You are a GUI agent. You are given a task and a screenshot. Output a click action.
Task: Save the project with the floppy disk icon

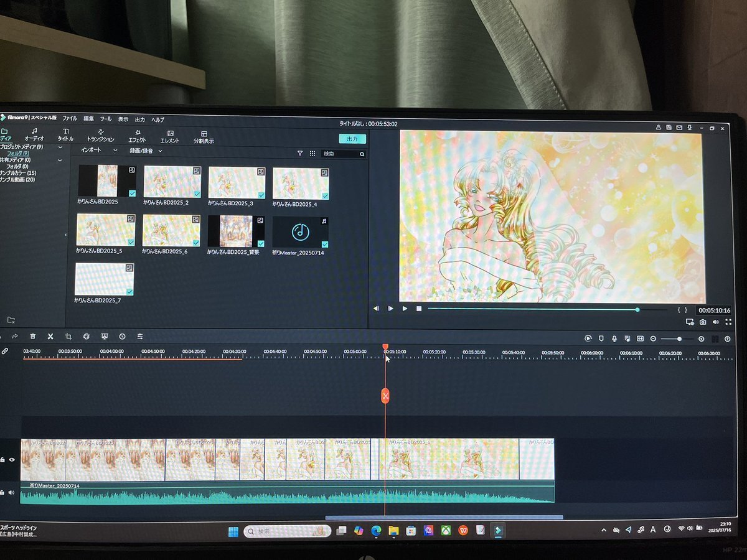point(668,127)
